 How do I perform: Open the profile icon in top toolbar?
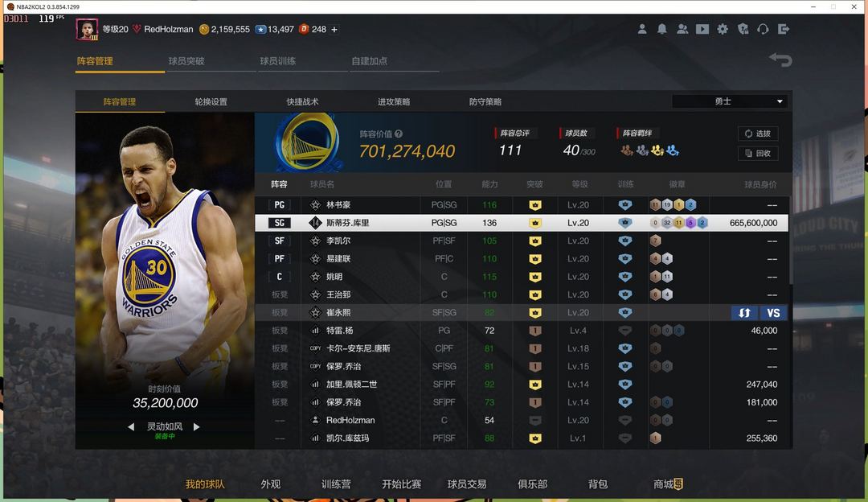[641, 29]
